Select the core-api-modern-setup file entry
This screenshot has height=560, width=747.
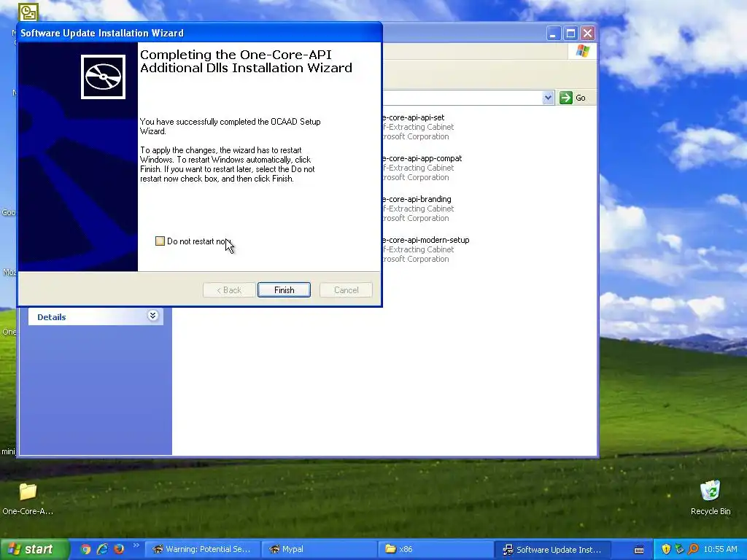426,249
